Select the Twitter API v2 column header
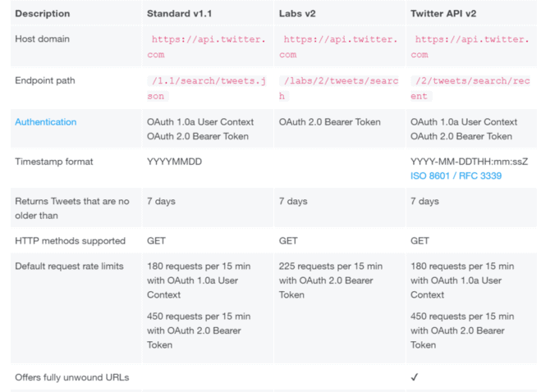Image resolution: width=541 pixels, height=392 pixels. click(443, 13)
